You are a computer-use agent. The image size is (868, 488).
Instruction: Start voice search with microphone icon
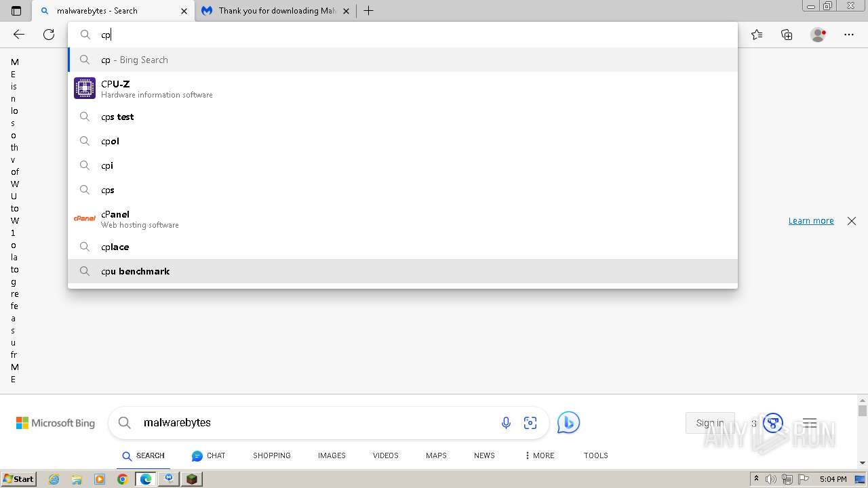coord(506,423)
